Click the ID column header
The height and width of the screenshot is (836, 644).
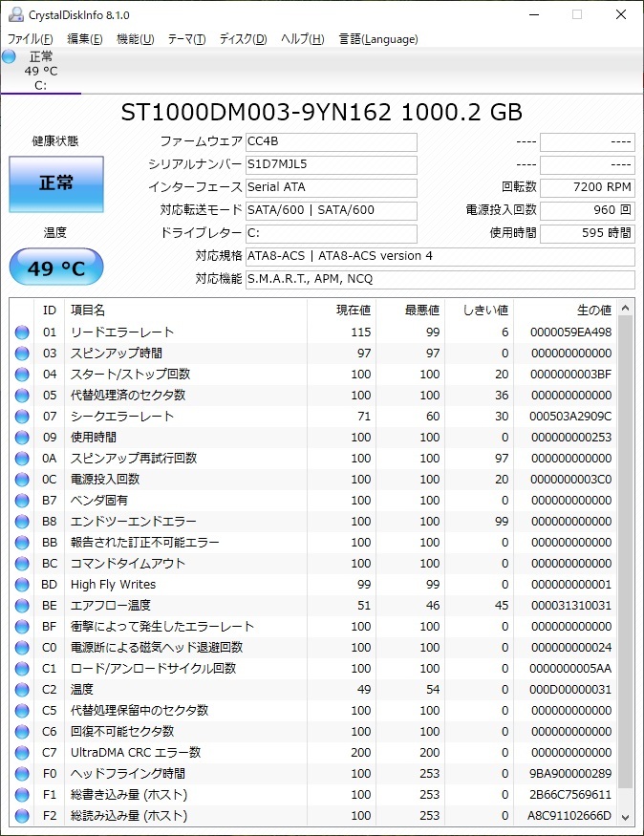tap(49, 311)
